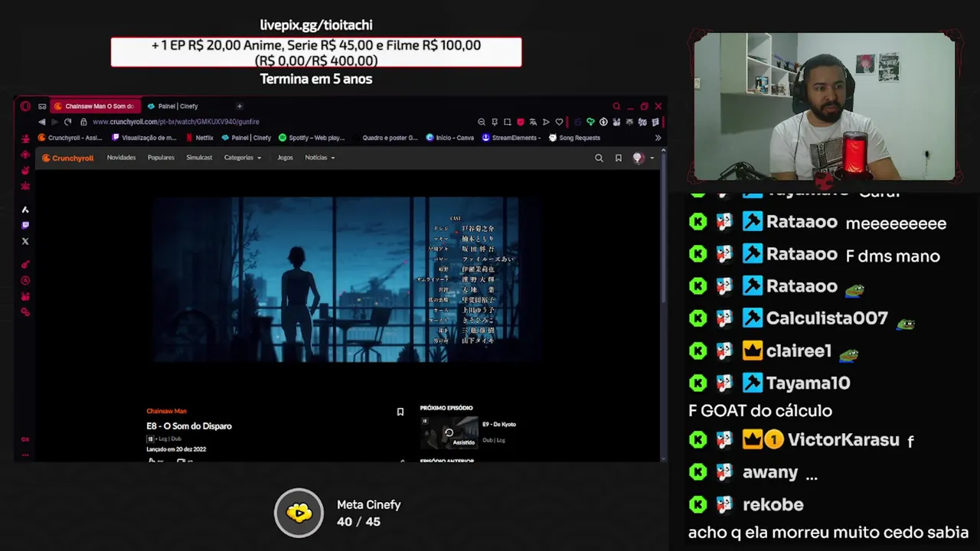The height and width of the screenshot is (551, 980).
Task: Open the Populares menu item
Action: 161,158
